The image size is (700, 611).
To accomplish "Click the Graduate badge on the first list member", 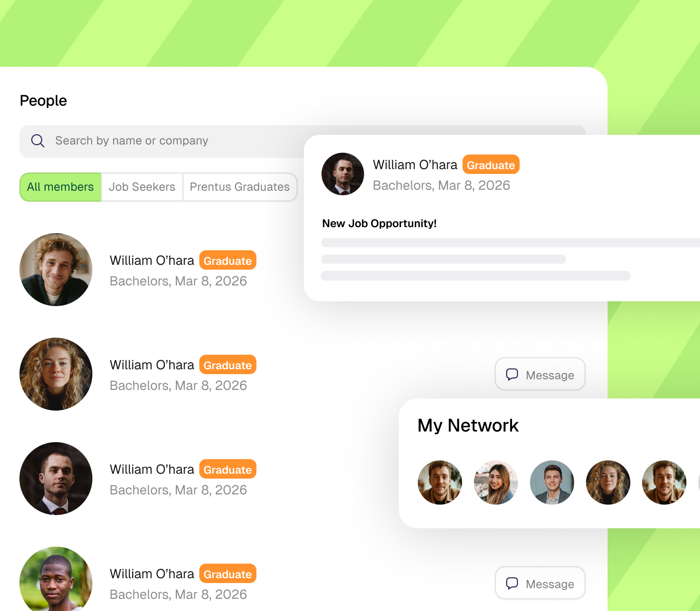I will point(228,260).
